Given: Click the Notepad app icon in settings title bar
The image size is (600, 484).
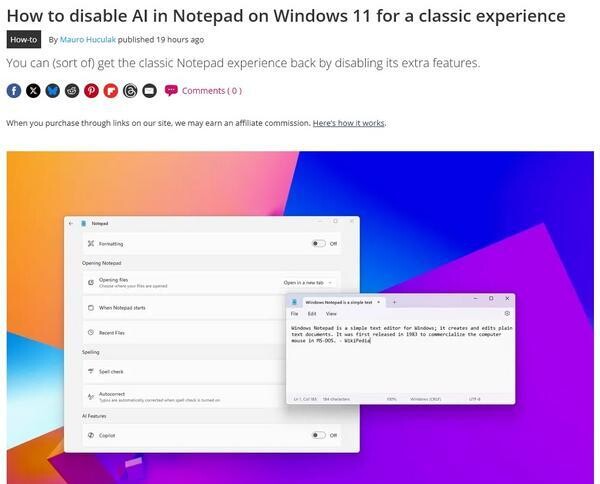Looking at the screenshot, I should (x=83, y=223).
